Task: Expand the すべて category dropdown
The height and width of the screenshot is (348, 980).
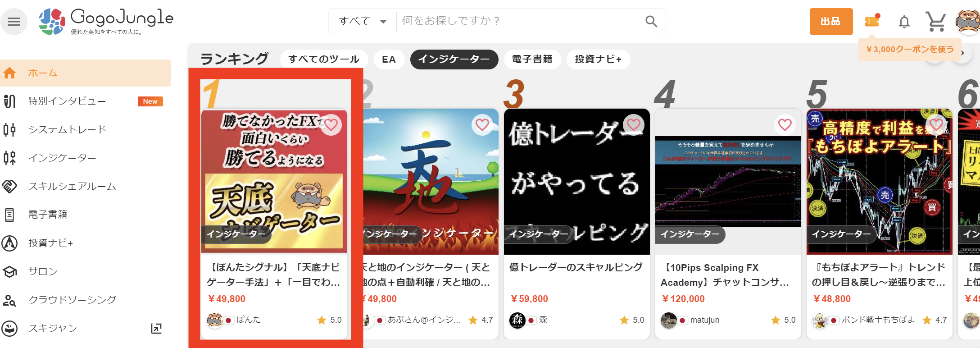Action: 363,21
